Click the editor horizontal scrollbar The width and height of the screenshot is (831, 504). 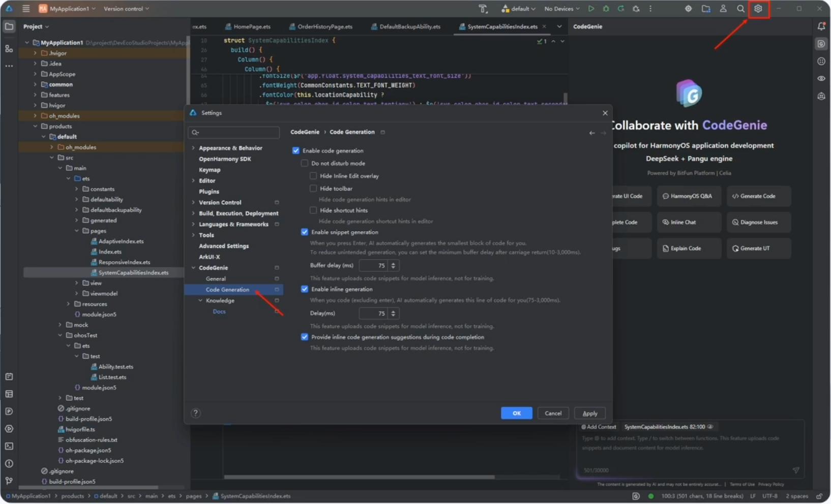click(359, 477)
